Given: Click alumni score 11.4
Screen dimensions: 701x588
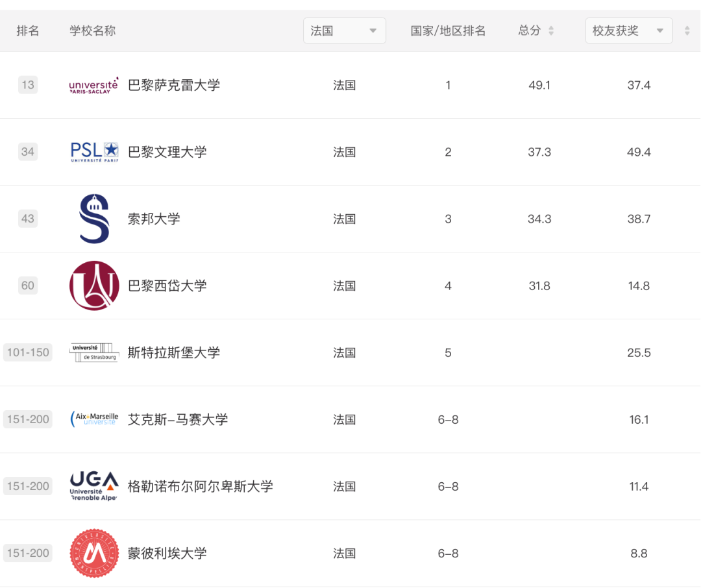Looking at the screenshot, I should (x=639, y=486).
